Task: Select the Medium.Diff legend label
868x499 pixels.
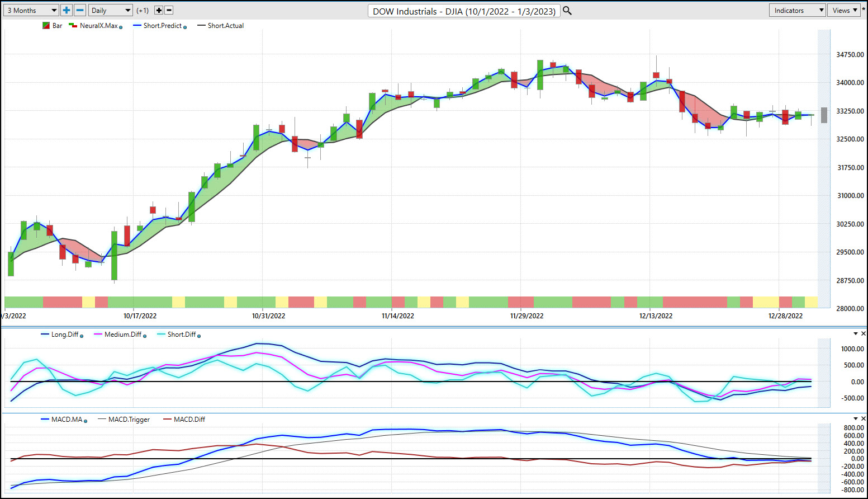Action: [123, 335]
